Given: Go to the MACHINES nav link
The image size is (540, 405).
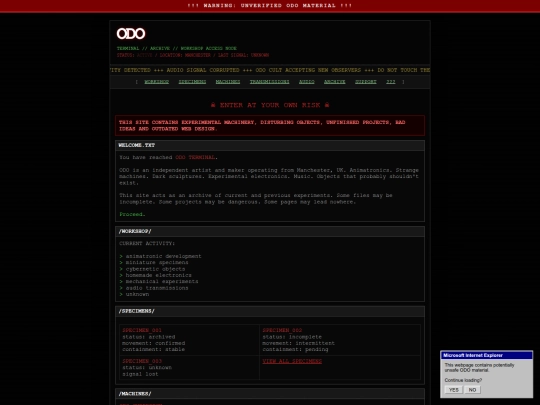Looking at the screenshot, I should [228, 82].
